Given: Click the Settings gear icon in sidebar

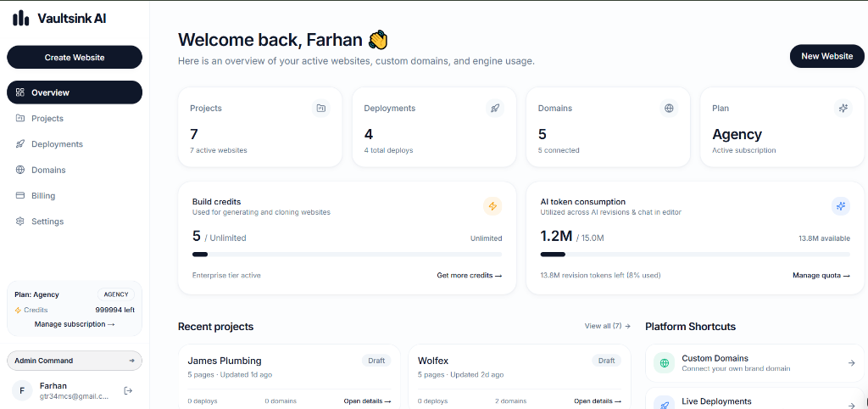Looking at the screenshot, I should click(x=20, y=221).
